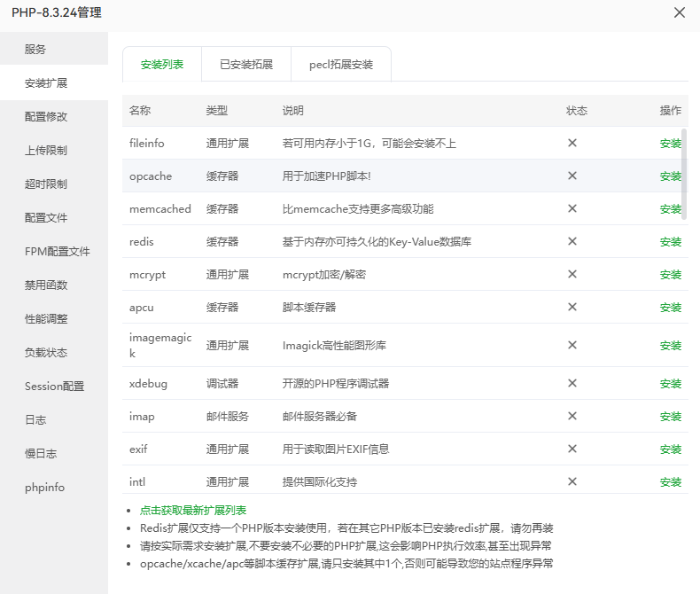This screenshot has height=594, width=700.
Task: Install the imagemagick extension
Action: pyautogui.click(x=671, y=345)
